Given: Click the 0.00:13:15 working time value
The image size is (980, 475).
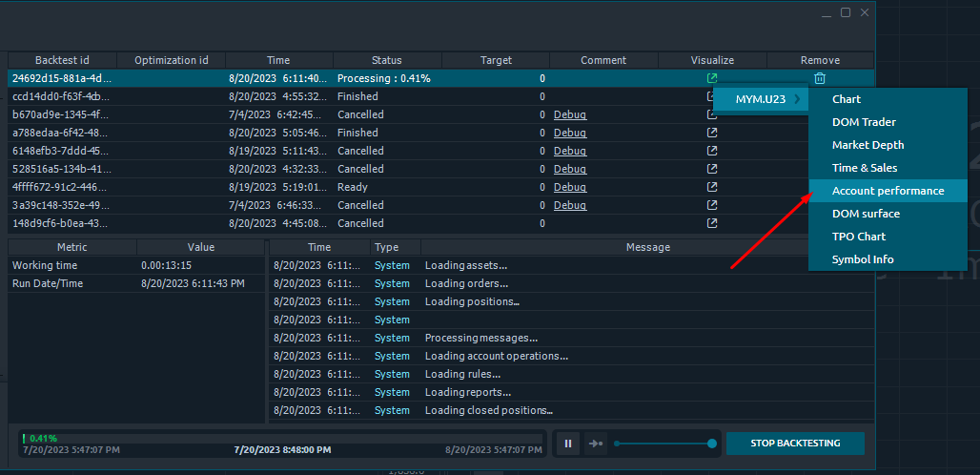Looking at the screenshot, I should [166, 265].
